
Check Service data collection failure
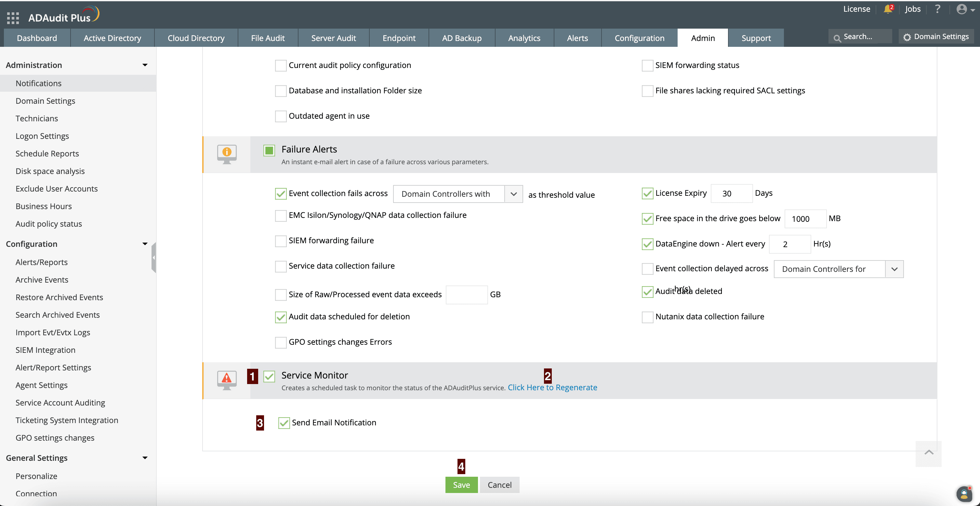281,266
